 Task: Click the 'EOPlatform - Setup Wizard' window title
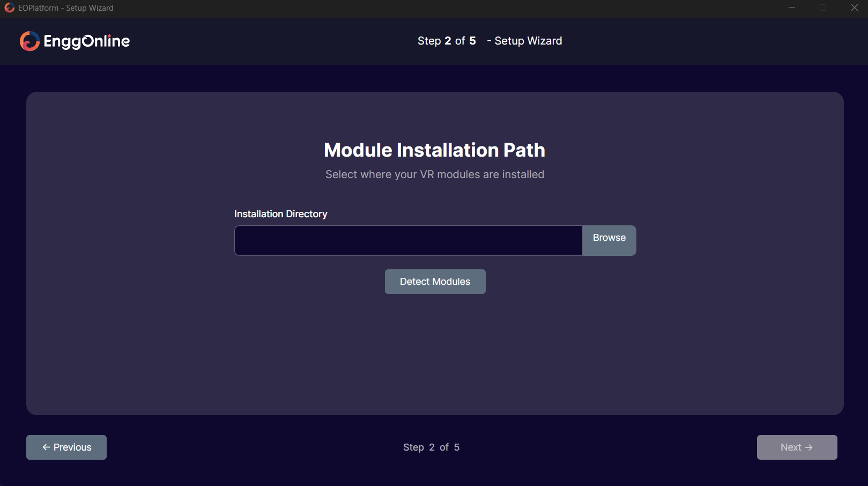click(x=66, y=8)
